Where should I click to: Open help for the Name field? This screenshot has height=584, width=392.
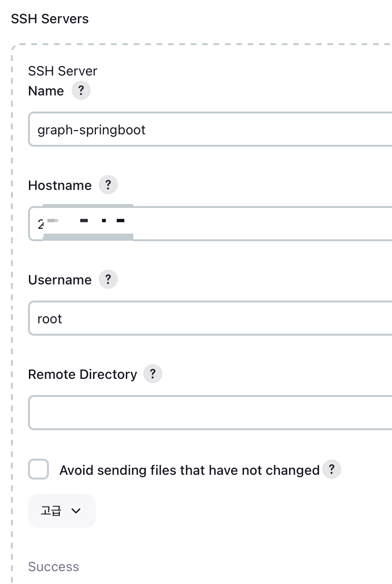(81, 91)
